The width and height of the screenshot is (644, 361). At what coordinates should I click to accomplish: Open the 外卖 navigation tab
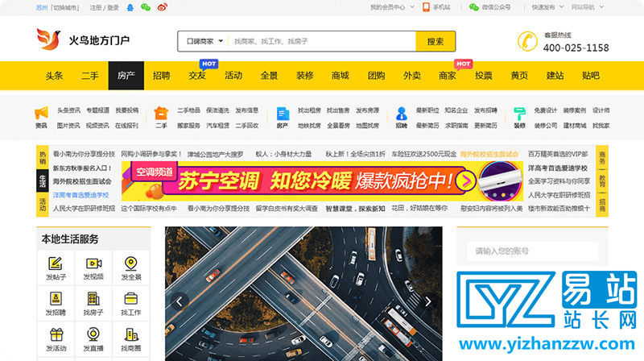tap(412, 76)
